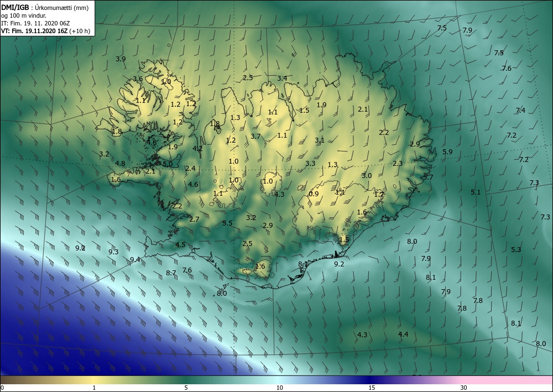Select the 'VT: Fim. 19.11.2020 16Z (+10 h)' line
This screenshot has height=392, width=553.
point(45,31)
